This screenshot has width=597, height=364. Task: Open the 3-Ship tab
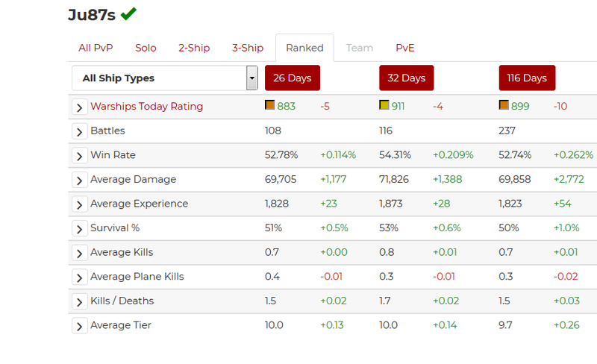(x=247, y=48)
